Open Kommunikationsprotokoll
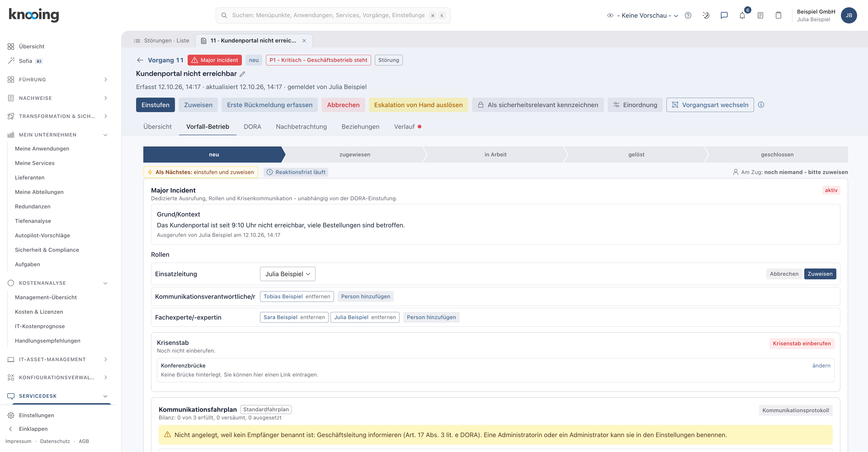The image size is (868, 452). [x=796, y=410]
